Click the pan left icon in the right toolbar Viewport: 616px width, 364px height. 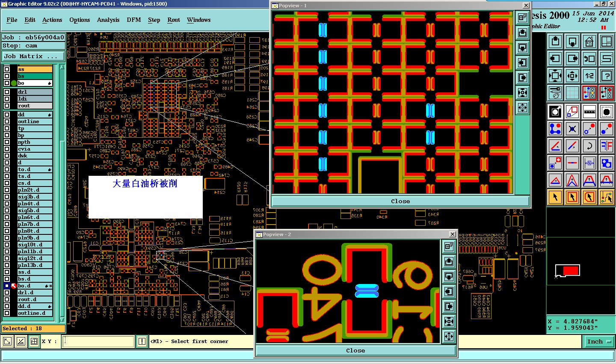pyautogui.click(x=555, y=59)
